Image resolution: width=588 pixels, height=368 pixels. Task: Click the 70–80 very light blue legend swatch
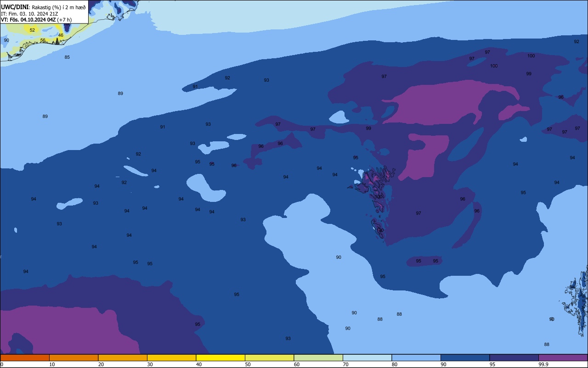pyautogui.click(x=367, y=357)
